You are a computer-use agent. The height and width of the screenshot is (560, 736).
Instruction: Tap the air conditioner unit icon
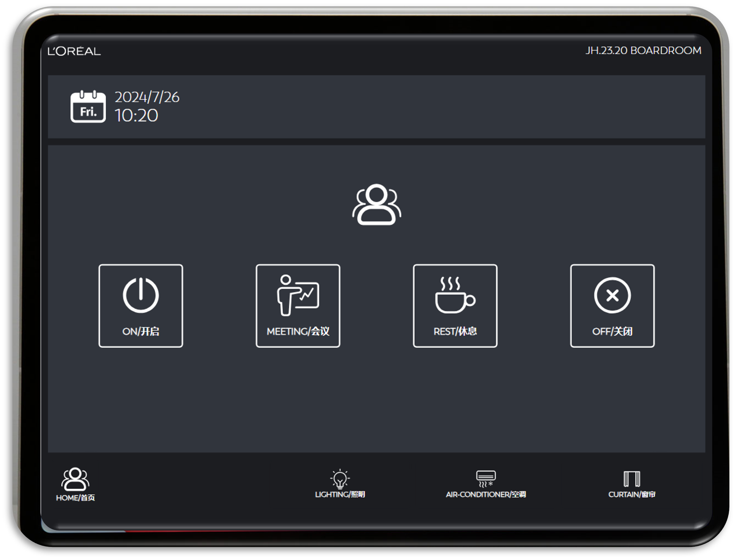tap(486, 479)
